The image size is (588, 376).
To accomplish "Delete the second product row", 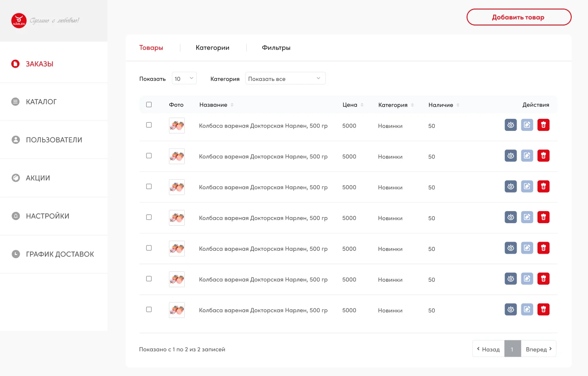I will pyautogui.click(x=543, y=155).
